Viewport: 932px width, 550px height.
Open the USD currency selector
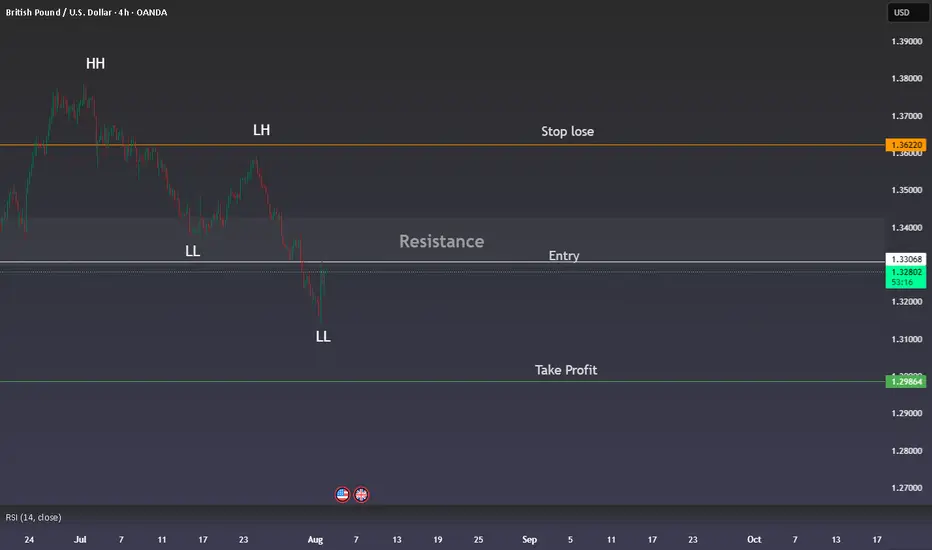[908, 12]
